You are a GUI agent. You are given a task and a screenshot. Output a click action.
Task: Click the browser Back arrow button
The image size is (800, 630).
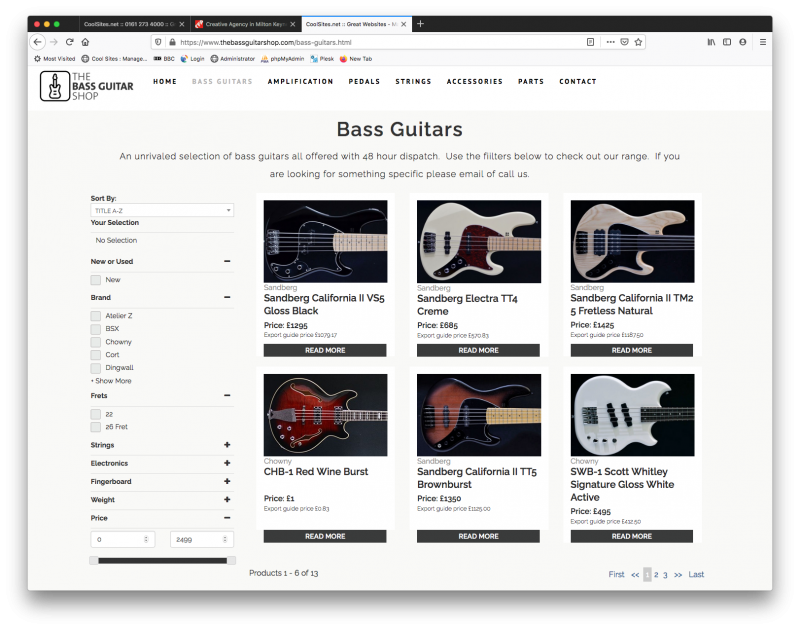38,42
